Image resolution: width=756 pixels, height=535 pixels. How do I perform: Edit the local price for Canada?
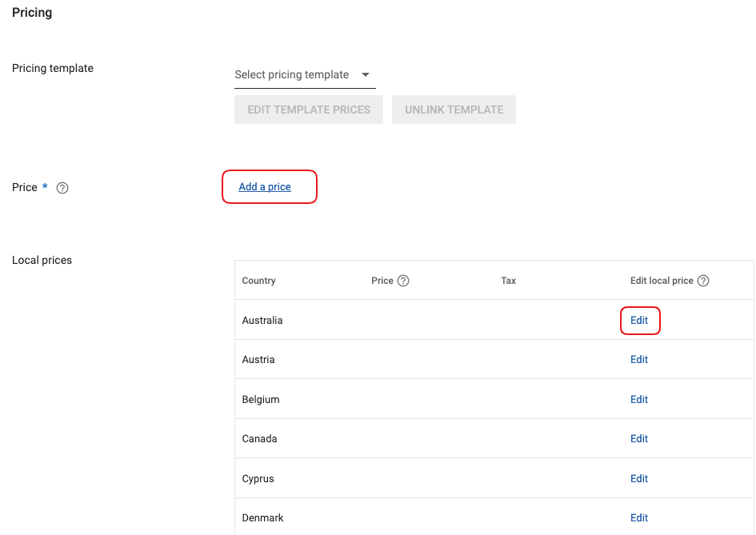[x=639, y=439]
